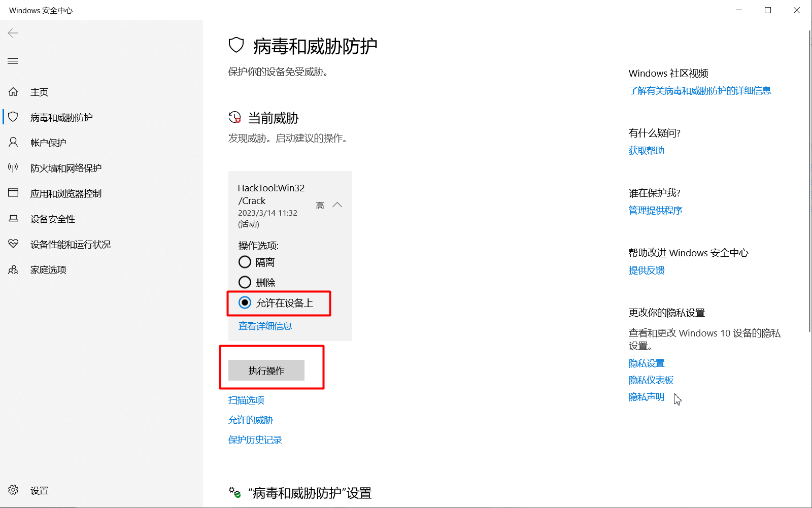Click the shield icon in sidebar

coord(13,117)
